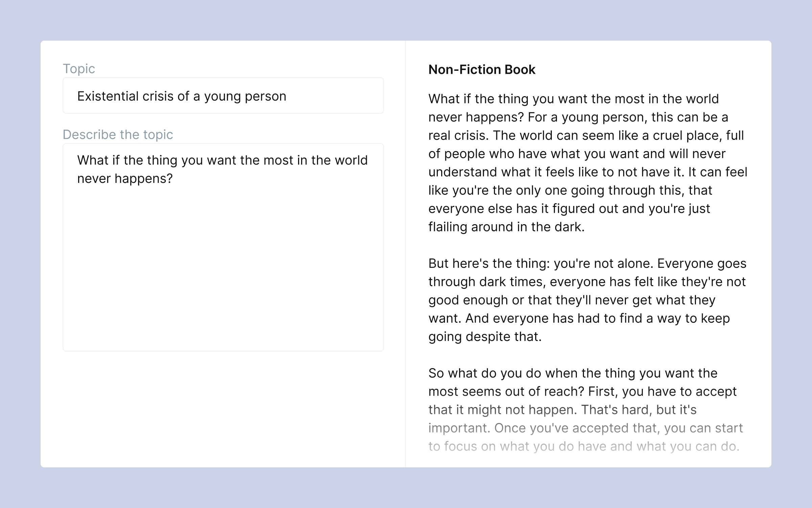
Task: Click the "Topic" field label
Action: coord(79,69)
